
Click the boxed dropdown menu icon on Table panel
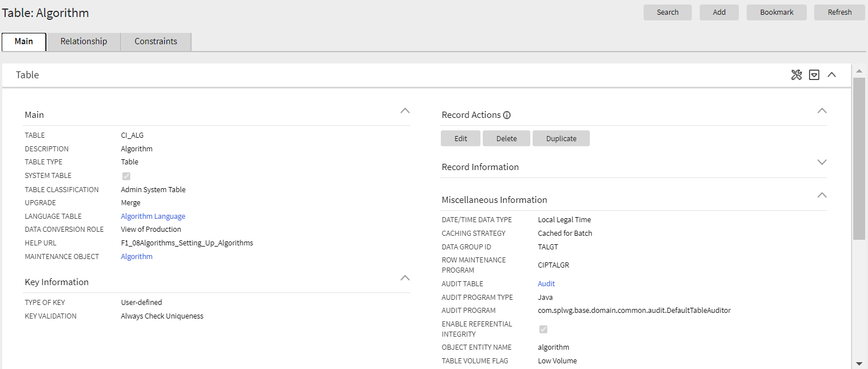coord(814,74)
